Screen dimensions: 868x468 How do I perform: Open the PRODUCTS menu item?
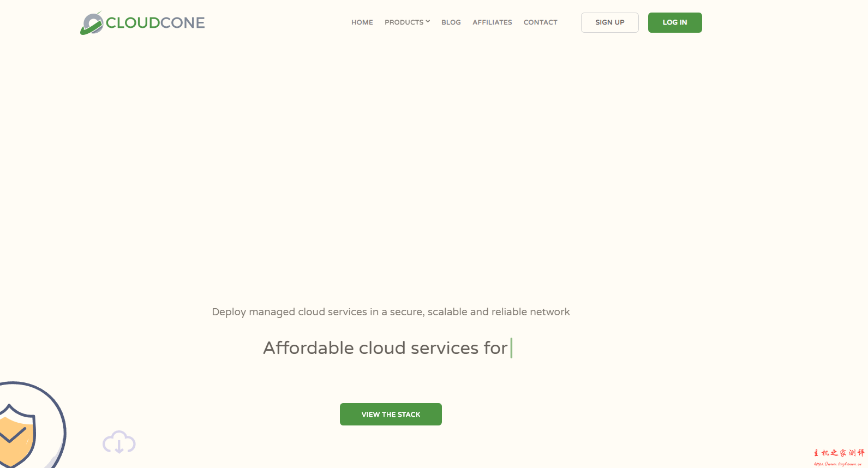coord(404,22)
